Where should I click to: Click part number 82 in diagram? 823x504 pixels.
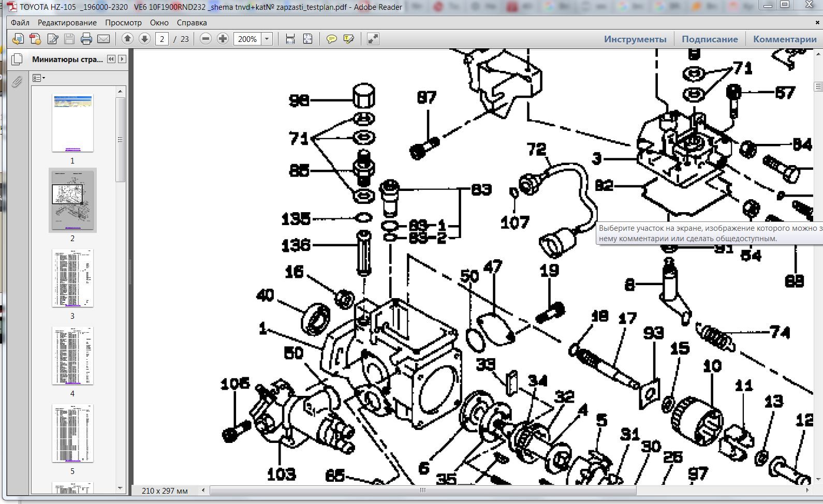pos(604,185)
